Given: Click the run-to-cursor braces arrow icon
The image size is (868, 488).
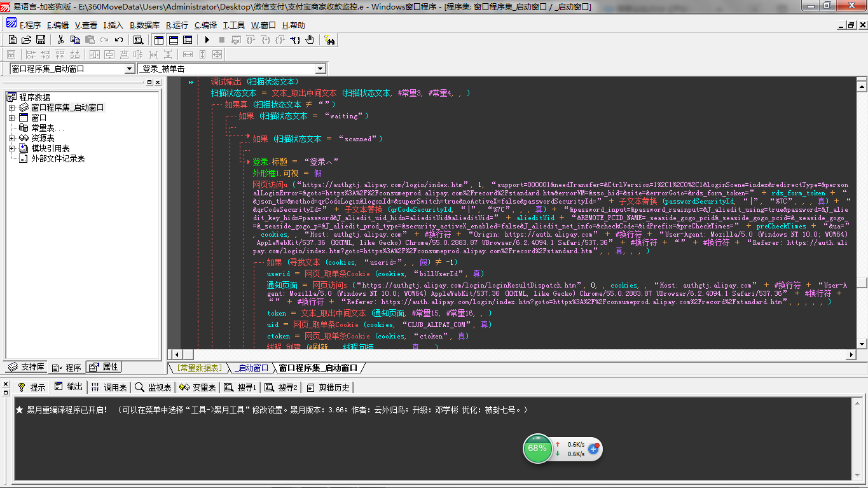Looking at the screenshot, I should (295, 39).
